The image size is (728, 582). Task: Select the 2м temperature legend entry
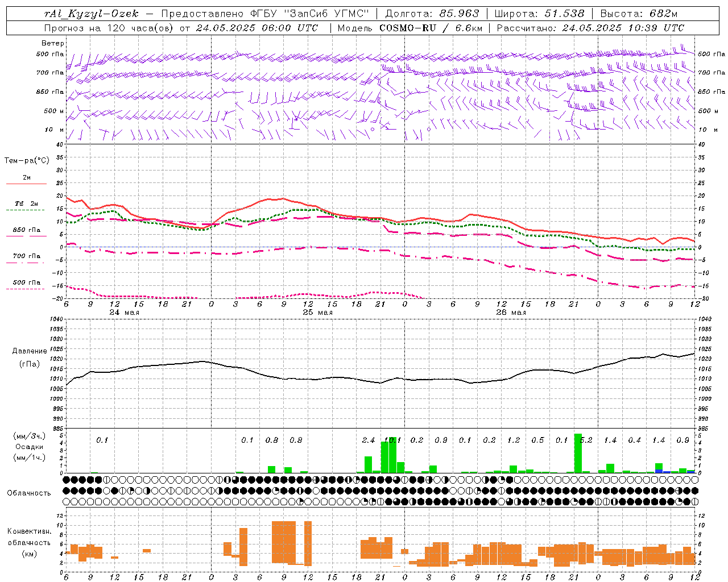pos(27,178)
